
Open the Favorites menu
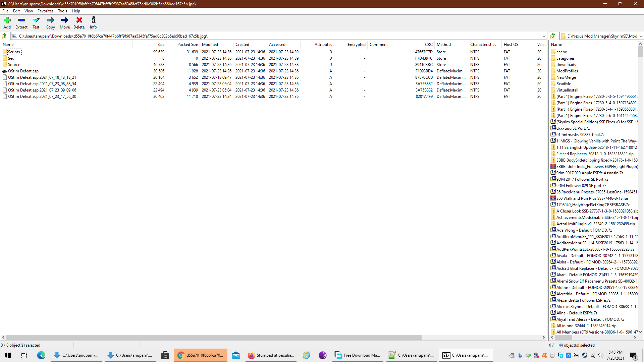tap(45, 11)
